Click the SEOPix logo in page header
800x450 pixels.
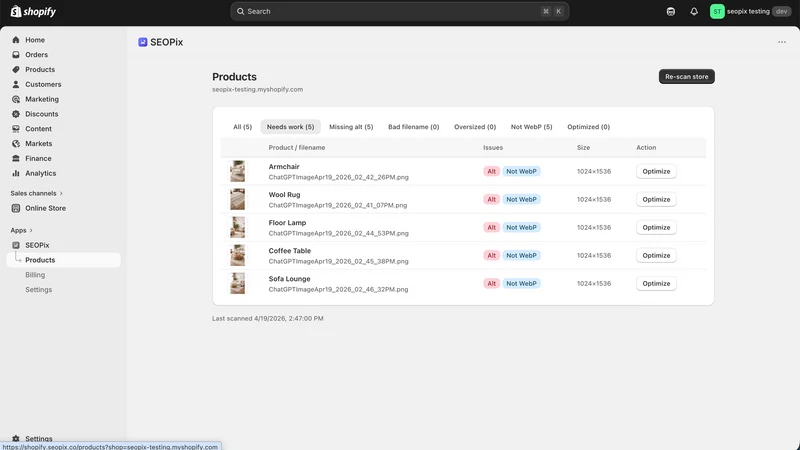click(x=143, y=42)
